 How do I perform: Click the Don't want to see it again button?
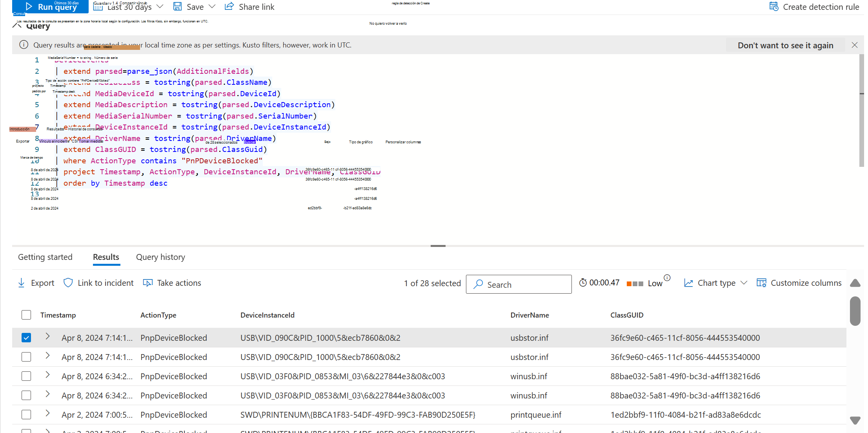785,45
